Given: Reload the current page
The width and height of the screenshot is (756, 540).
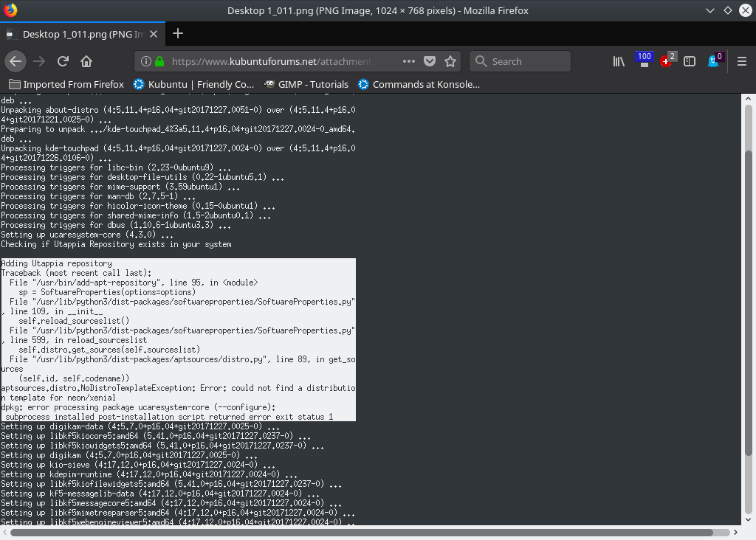Looking at the screenshot, I should 63,61.
